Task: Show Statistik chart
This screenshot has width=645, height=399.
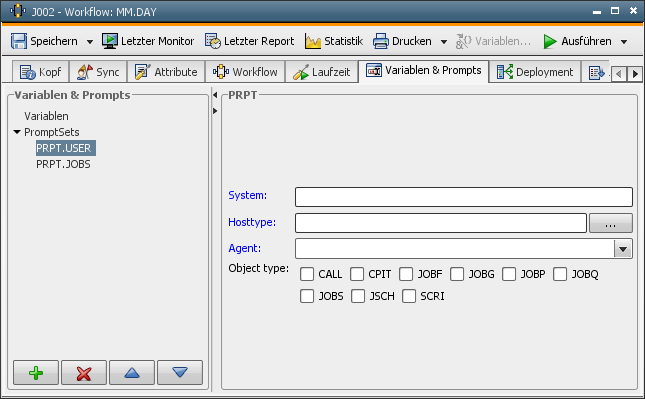Action: point(334,41)
